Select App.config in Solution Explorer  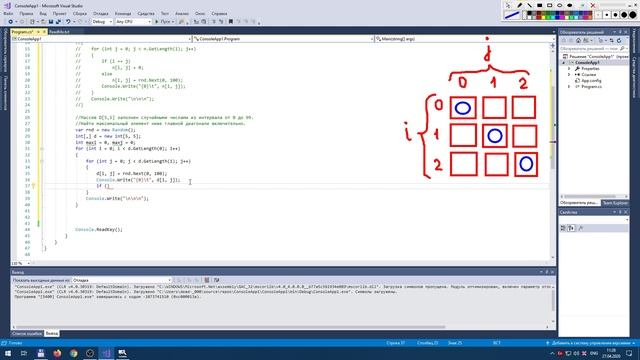click(591, 81)
